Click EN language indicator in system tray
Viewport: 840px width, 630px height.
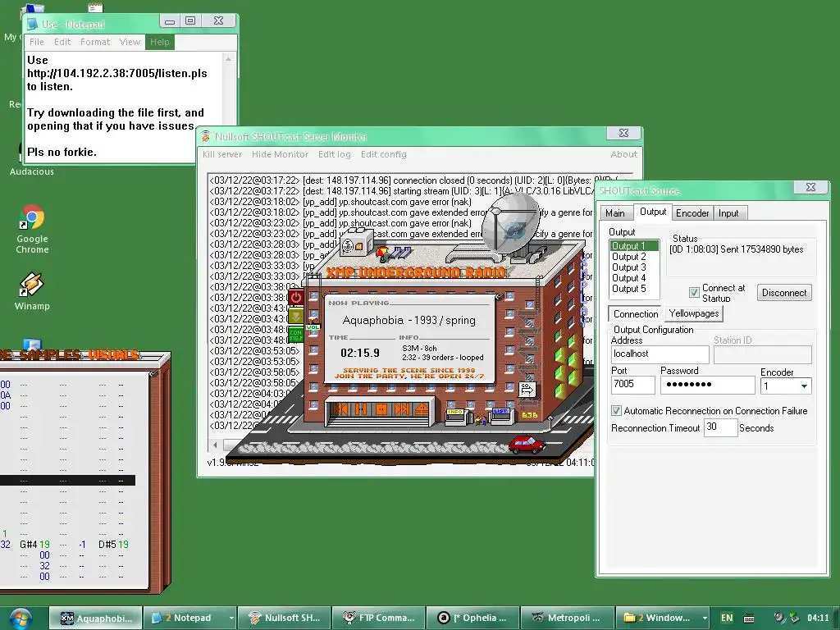point(727,618)
